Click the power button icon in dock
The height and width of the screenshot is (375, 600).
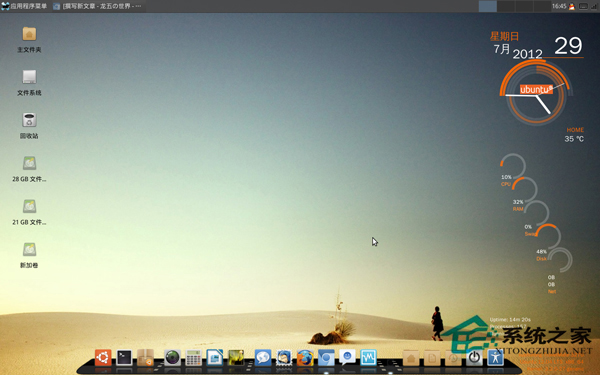pos(474,358)
